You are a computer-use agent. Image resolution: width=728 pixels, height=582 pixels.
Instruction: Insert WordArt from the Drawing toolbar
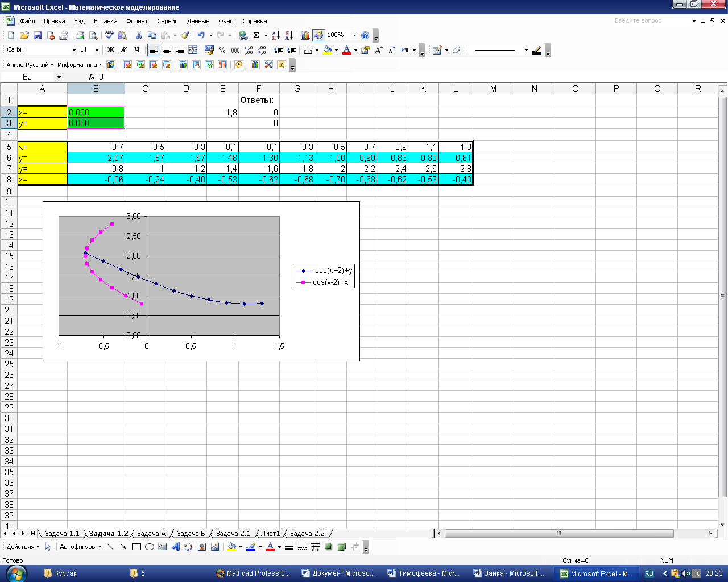click(x=175, y=547)
